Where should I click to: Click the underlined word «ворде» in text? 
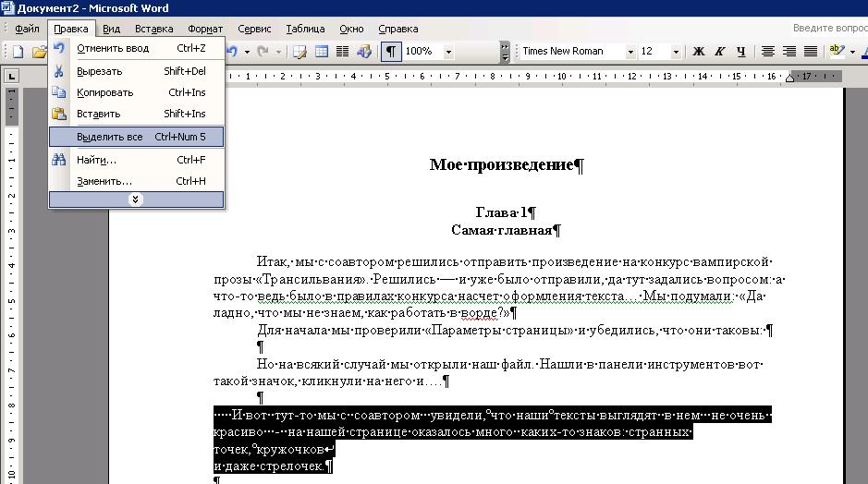(479, 312)
